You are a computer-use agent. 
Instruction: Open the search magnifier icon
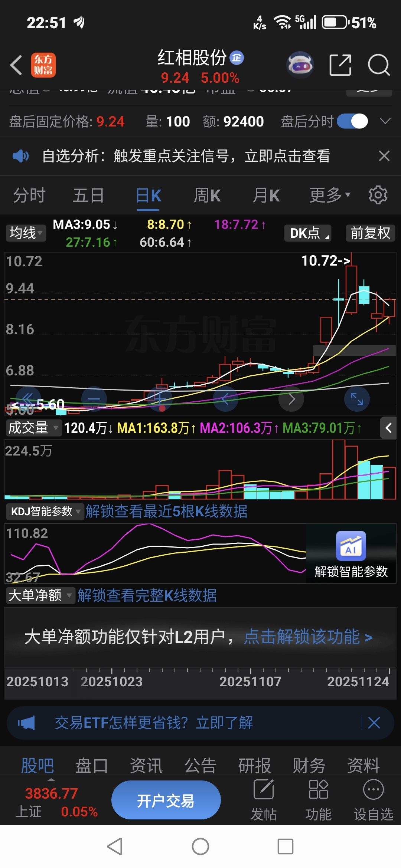click(x=379, y=65)
